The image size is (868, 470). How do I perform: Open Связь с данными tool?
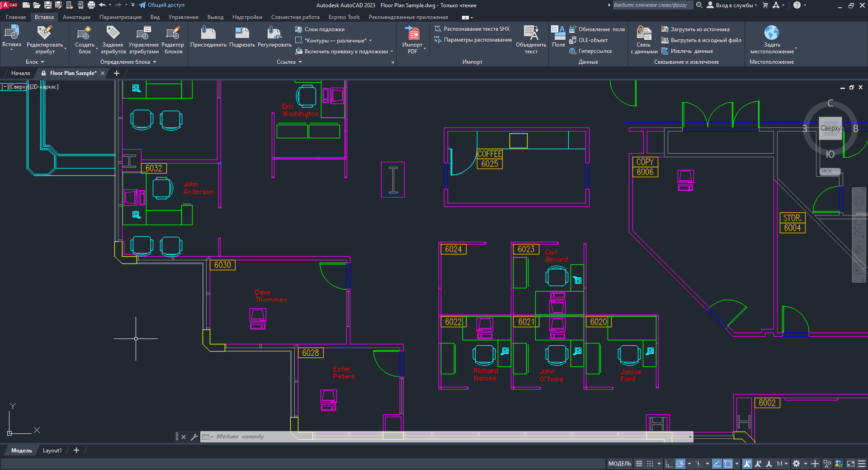643,33
